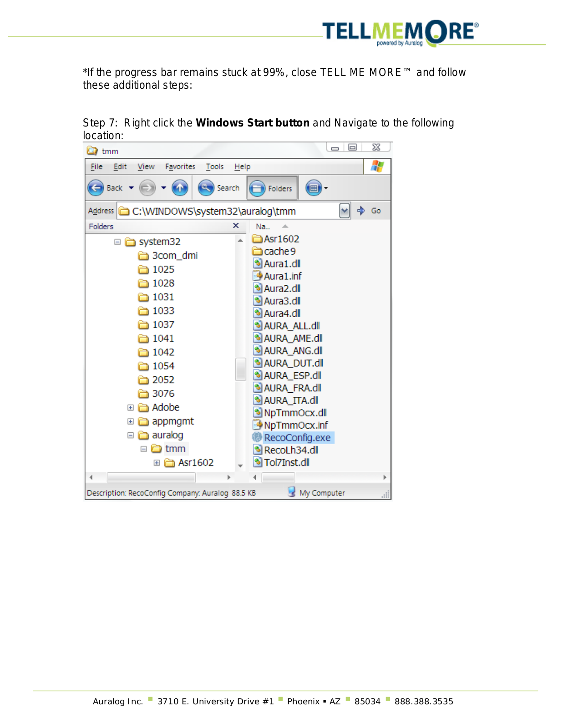Collapse the auralog folder node
The width and height of the screenshot is (563, 728).
pos(131,435)
